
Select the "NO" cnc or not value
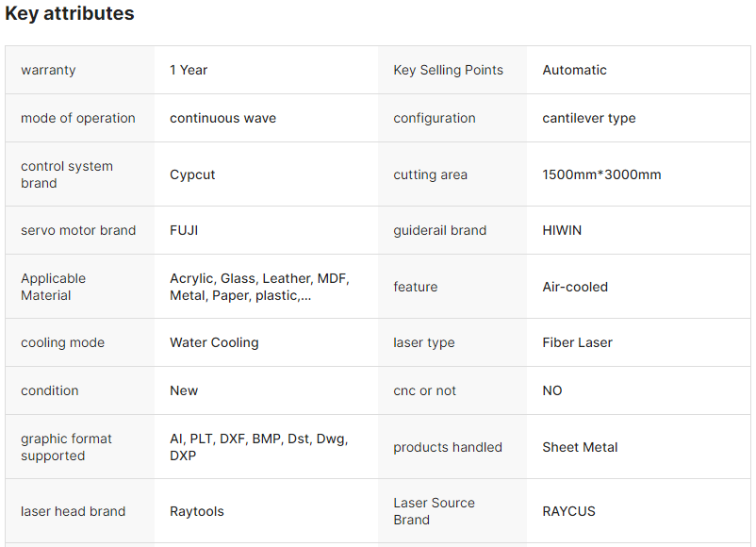[552, 390]
